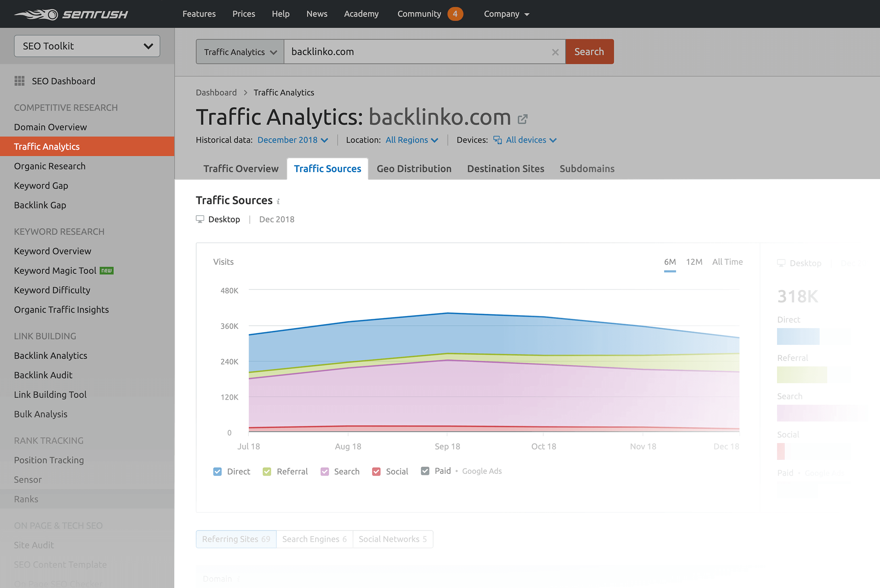This screenshot has width=880, height=588.
Task: Open the All Regions location dropdown
Action: [x=411, y=140]
